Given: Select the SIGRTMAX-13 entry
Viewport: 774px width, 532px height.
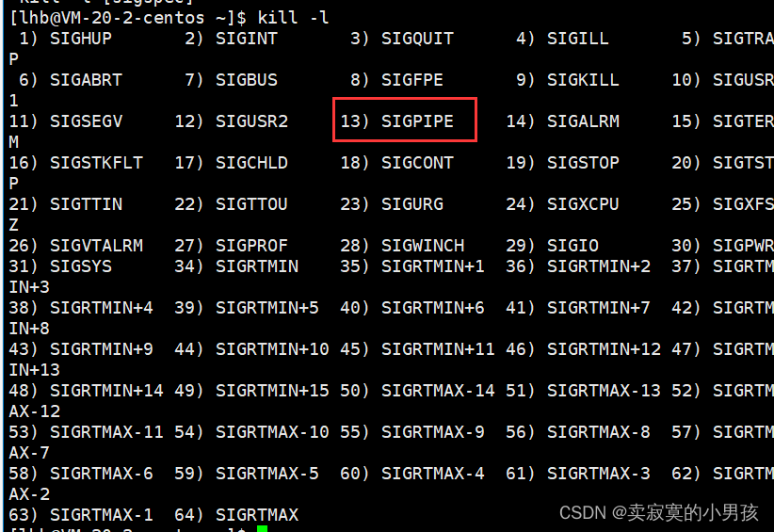Looking at the screenshot, I should coord(604,391).
